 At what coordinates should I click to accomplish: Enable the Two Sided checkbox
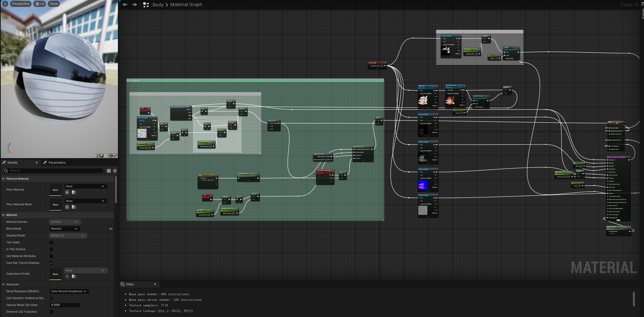(x=51, y=242)
